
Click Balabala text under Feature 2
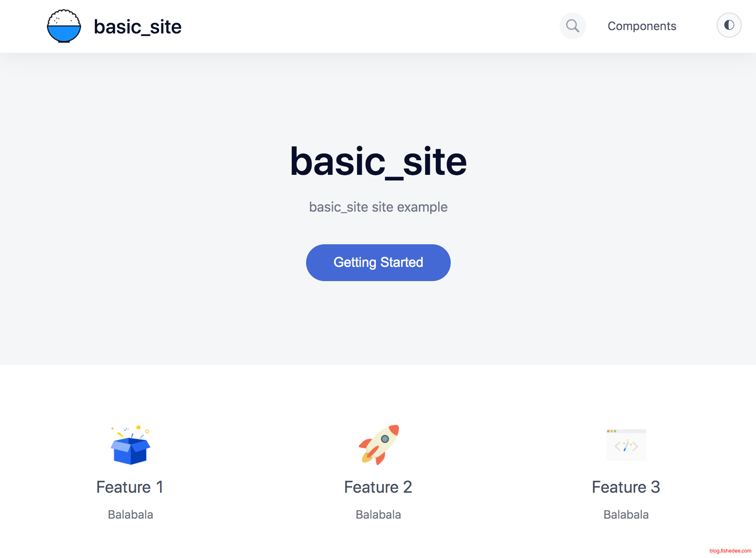tap(378, 514)
